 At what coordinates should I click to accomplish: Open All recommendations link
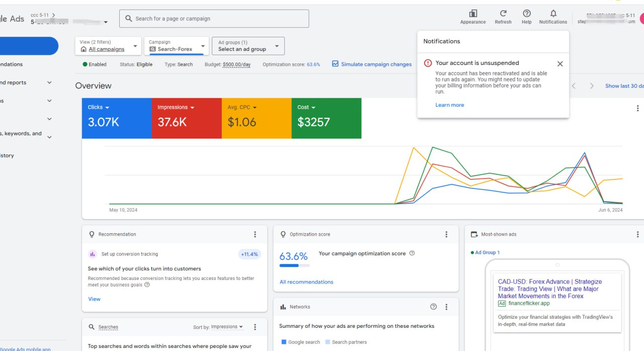click(x=306, y=282)
